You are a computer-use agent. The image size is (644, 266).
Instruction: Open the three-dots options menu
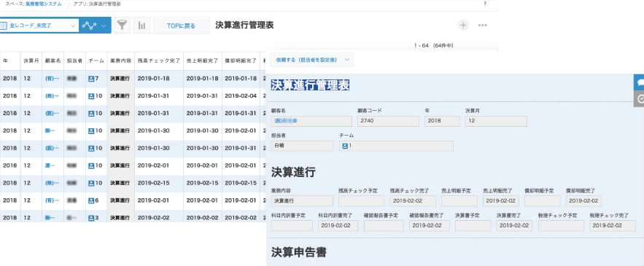[x=483, y=25]
